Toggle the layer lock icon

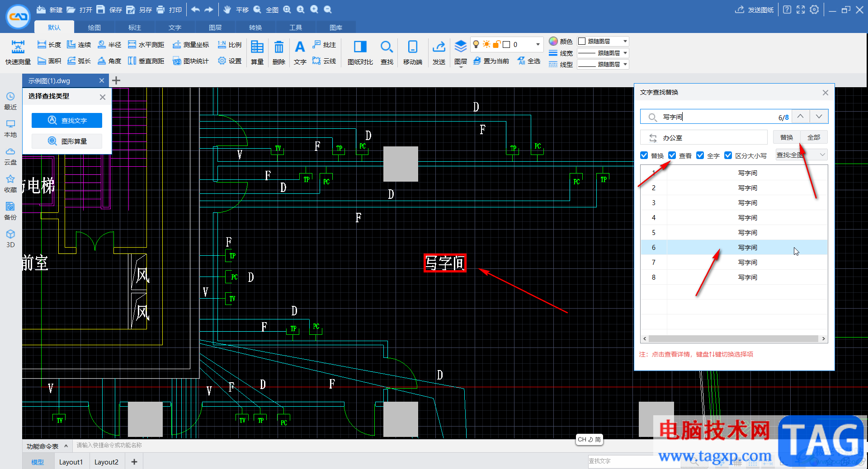pos(496,44)
